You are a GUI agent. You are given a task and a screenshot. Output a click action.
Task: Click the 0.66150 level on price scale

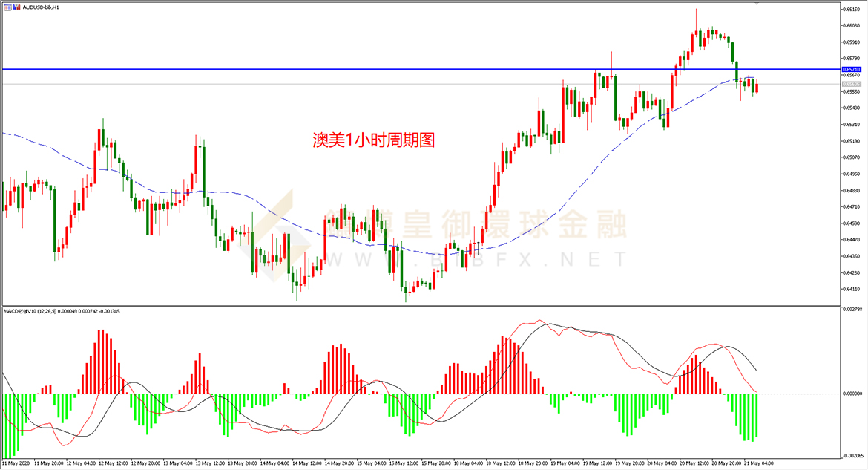tap(852, 9)
